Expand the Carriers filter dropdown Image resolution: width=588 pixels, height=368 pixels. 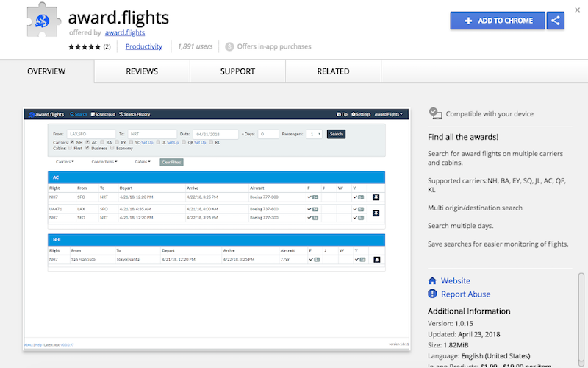65,162
